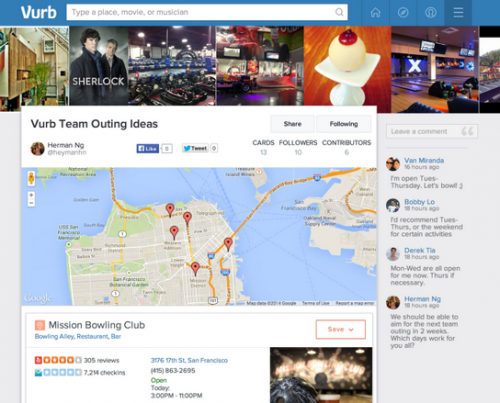Screen dimensions: 500x403
Task: Select the Sherlock cover thumbnail
Action: click(99, 66)
